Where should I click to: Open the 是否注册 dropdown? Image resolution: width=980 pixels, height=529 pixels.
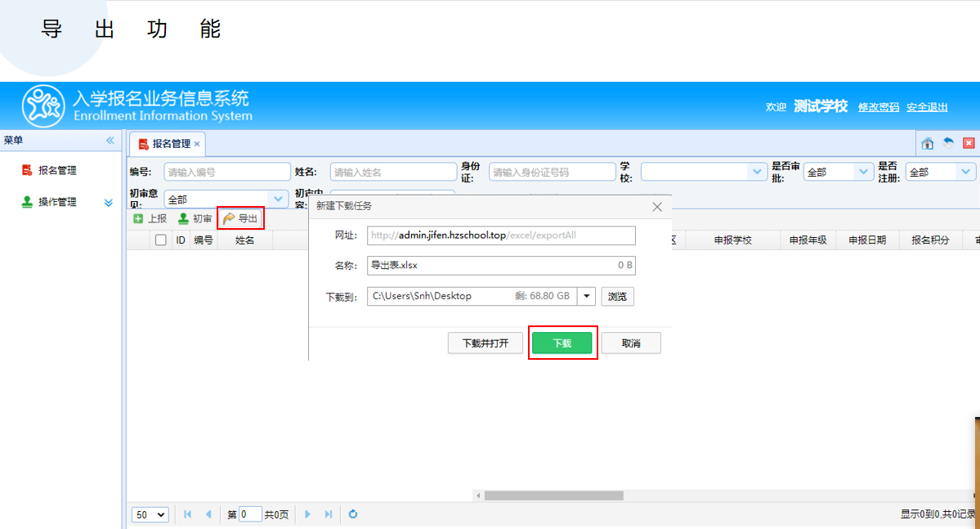click(966, 173)
